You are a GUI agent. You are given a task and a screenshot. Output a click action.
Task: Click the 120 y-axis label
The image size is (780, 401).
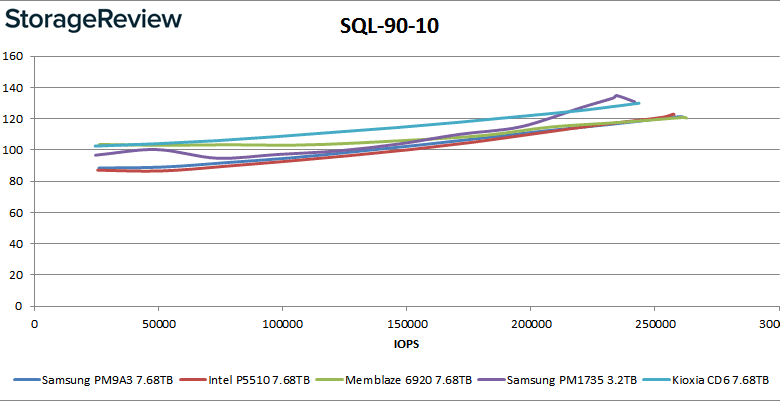[x=13, y=119]
